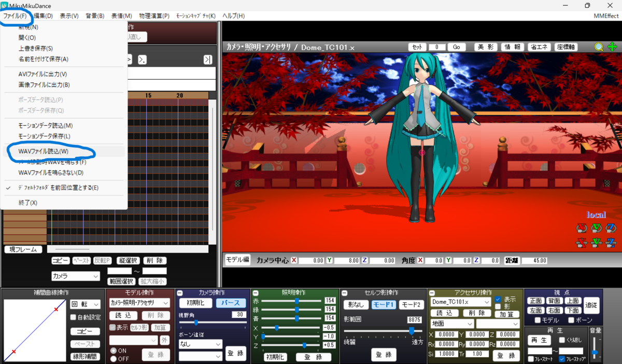
Task: Click the magnifier zoom icon in viewport
Action: [x=599, y=47]
